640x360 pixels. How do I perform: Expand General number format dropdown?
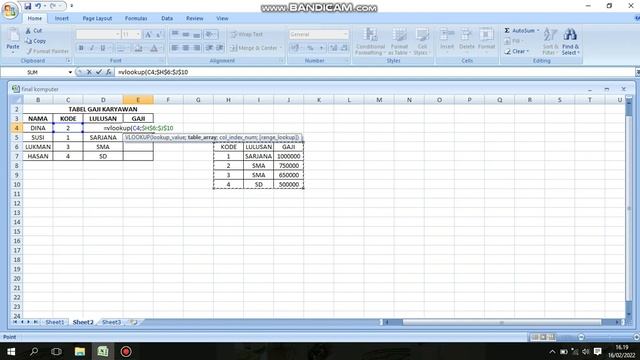(x=346, y=34)
